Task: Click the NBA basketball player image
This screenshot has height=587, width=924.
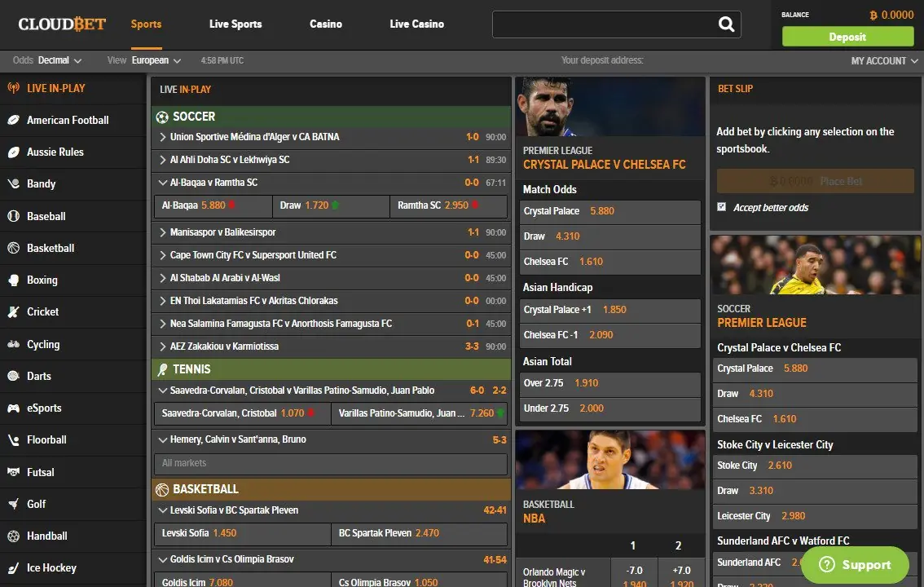Action: click(x=610, y=460)
